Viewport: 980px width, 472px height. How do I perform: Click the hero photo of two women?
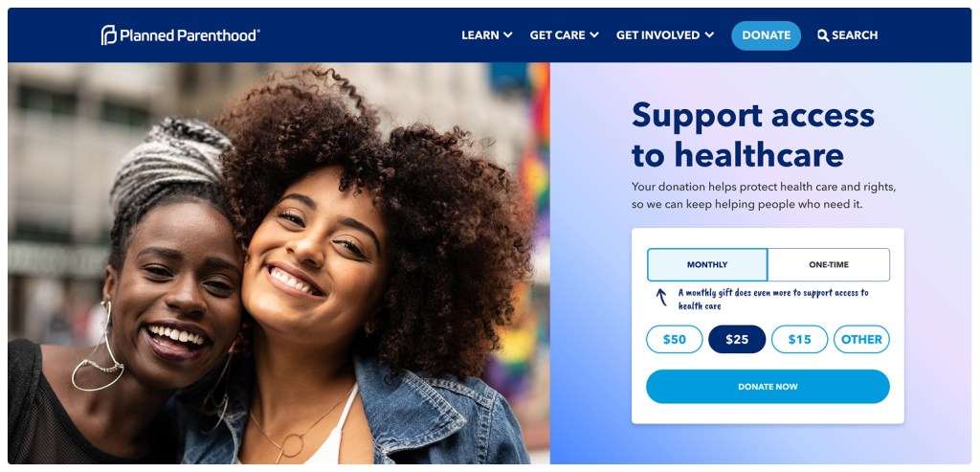[x=278, y=263]
